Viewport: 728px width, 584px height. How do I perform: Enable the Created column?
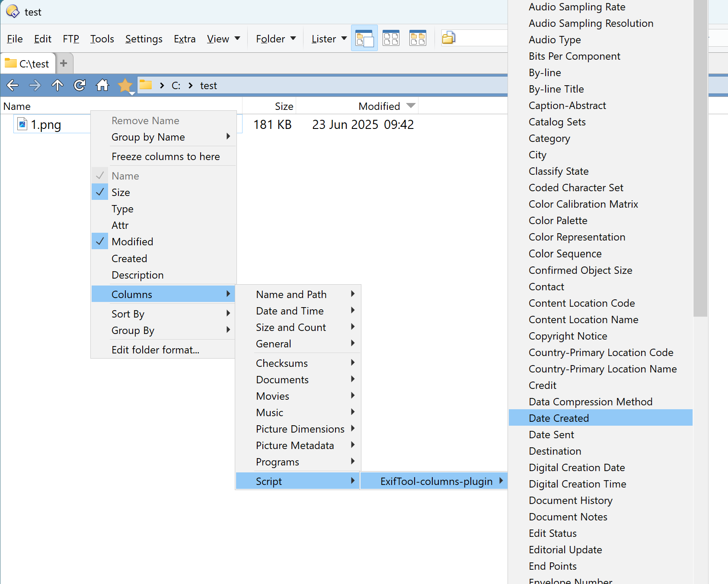(129, 259)
